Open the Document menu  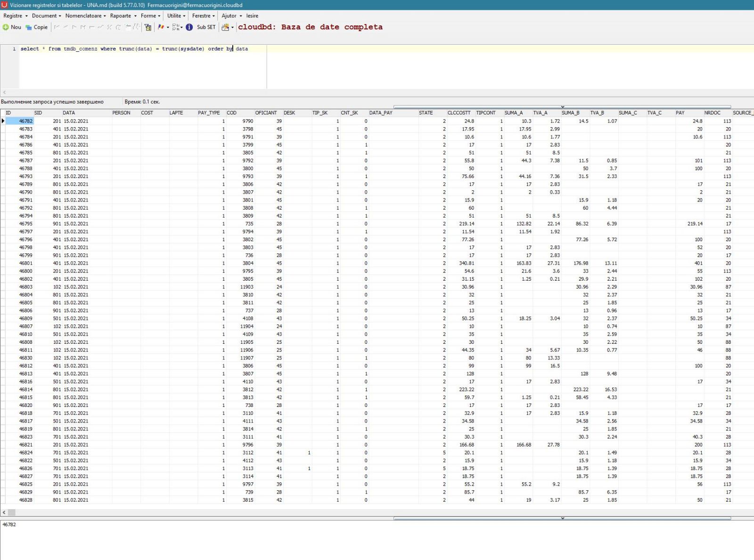pyautogui.click(x=46, y=16)
